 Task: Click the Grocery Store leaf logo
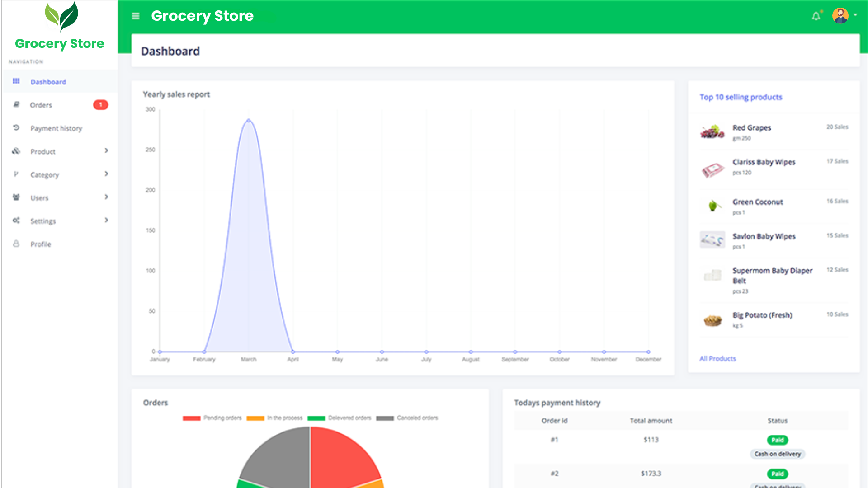(61, 16)
